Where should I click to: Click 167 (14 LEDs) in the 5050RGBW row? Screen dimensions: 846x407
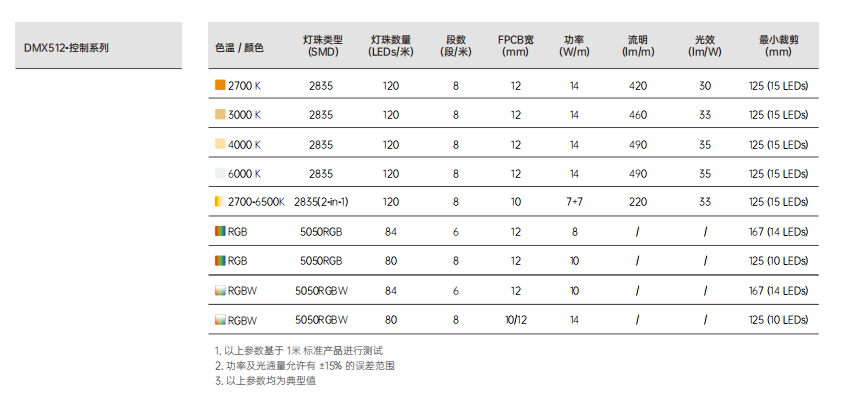779,291
